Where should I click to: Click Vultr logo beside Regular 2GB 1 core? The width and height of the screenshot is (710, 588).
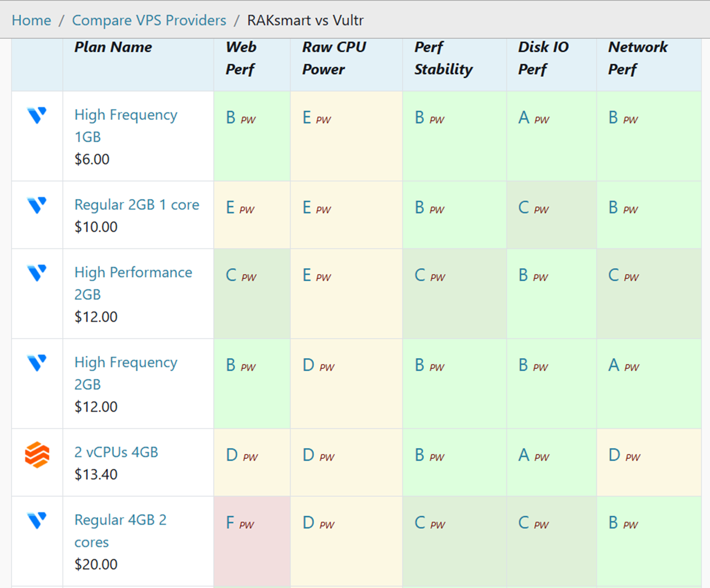tap(37, 205)
